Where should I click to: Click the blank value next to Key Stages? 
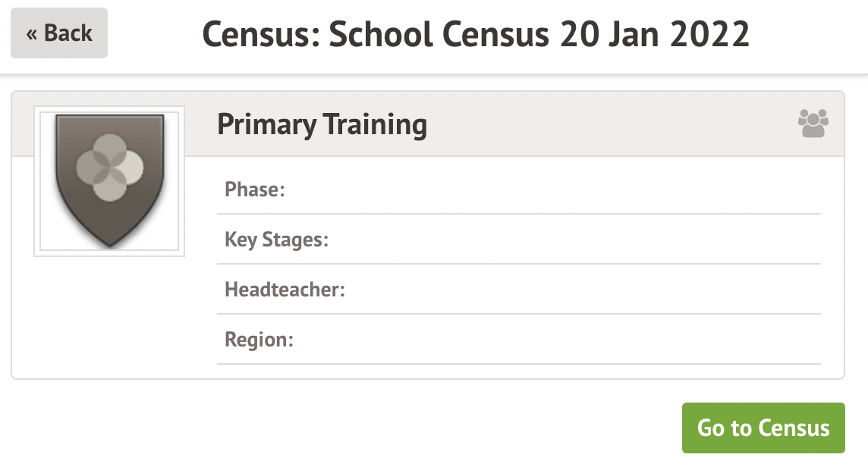[569, 240]
